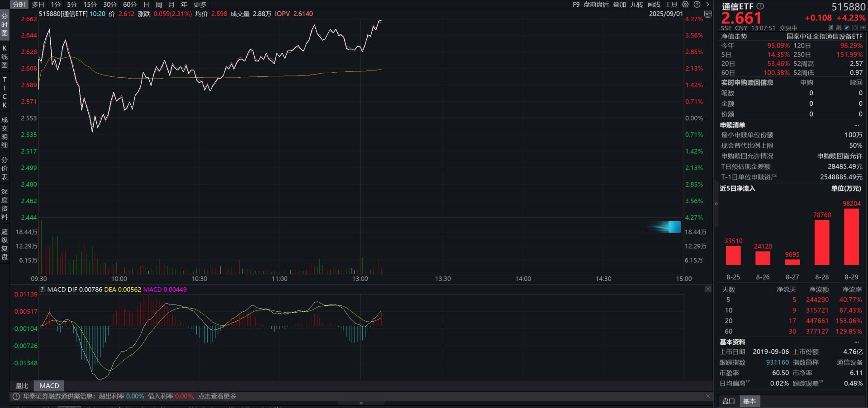Image resolution: width=868 pixels, height=408 pixels.
Task: Toggle 盘前盘后 pre/post-market display
Action: [x=596, y=5]
